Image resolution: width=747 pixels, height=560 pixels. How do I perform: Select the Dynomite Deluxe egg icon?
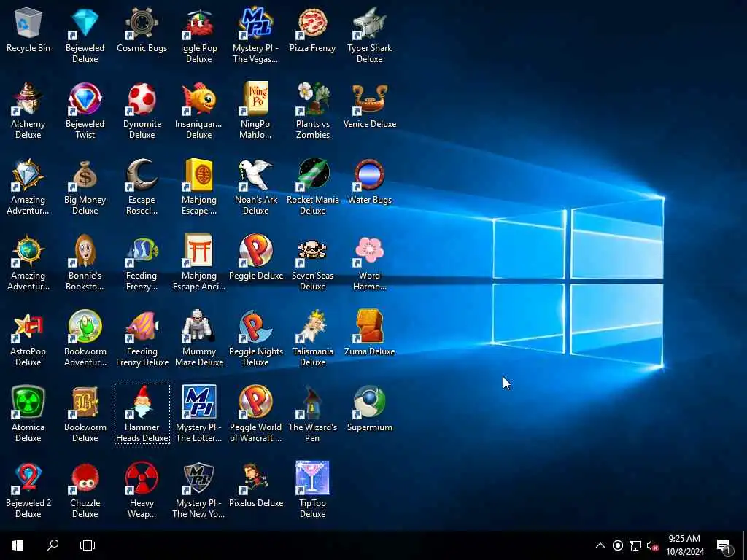tap(142, 98)
